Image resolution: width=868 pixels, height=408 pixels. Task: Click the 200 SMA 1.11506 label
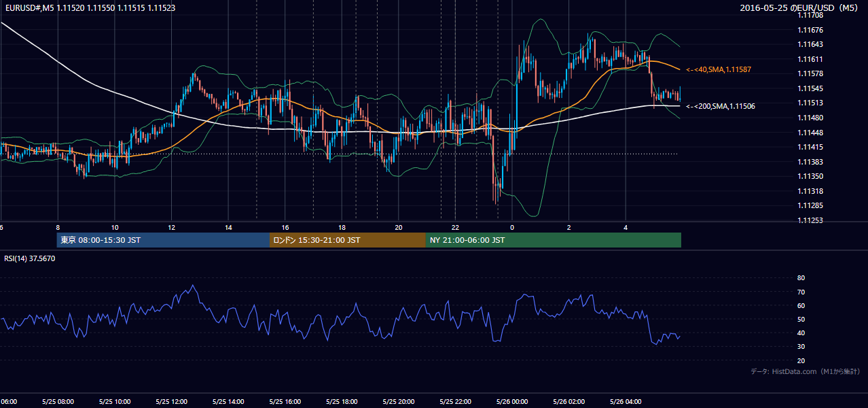pyautogui.click(x=721, y=106)
